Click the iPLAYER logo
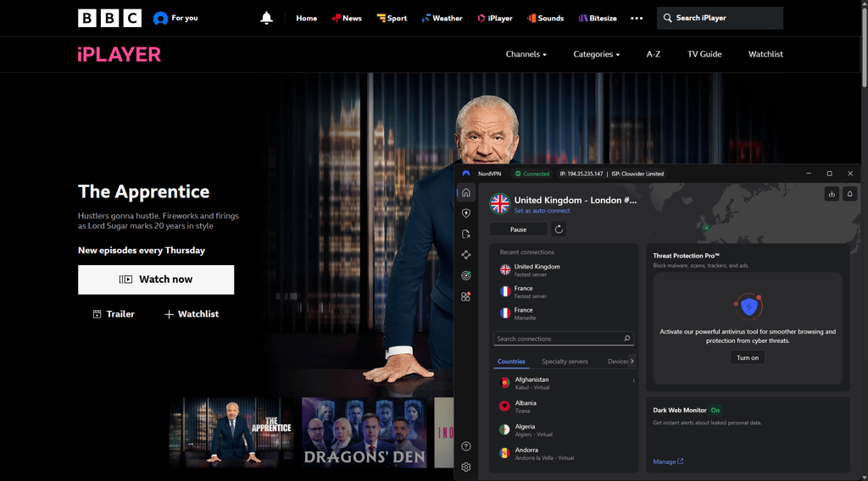Image resolution: width=868 pixels, height=481 pixels. pos(120,54)
